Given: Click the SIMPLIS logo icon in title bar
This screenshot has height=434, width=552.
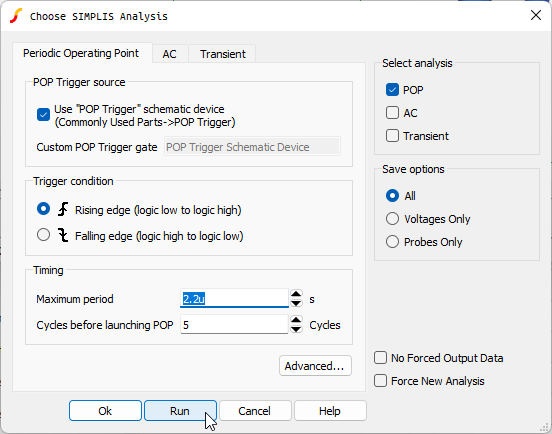Looking at the screenshot, I should 16,16.
